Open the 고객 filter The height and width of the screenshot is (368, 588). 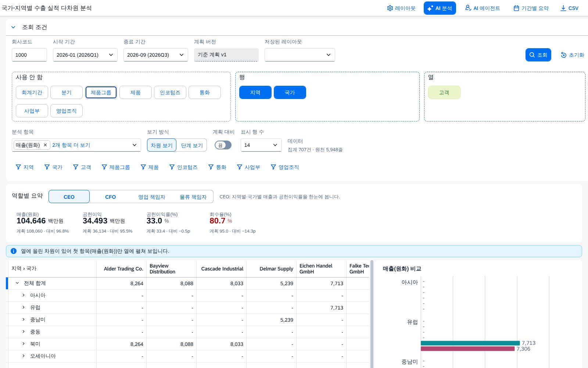coord(82,167)
